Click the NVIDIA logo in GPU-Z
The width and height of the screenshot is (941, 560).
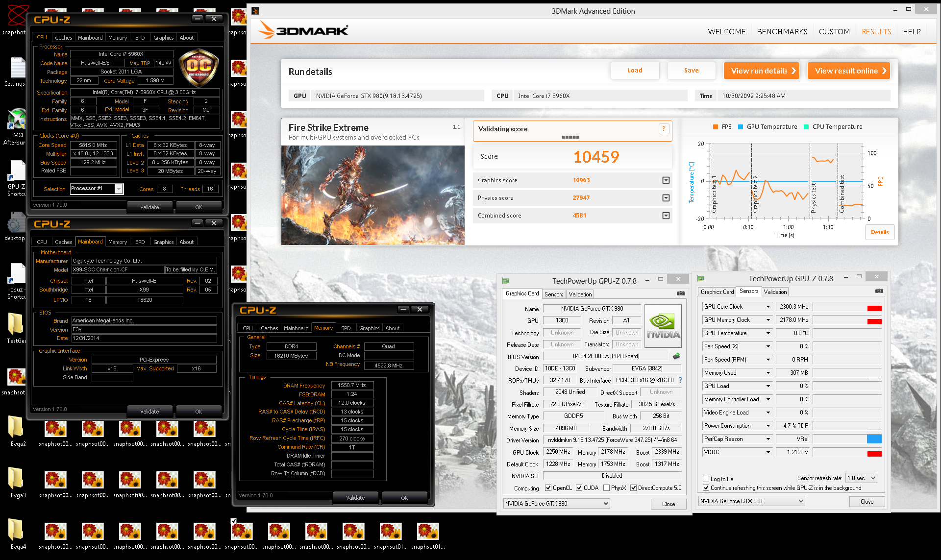(x=663, y=326)
